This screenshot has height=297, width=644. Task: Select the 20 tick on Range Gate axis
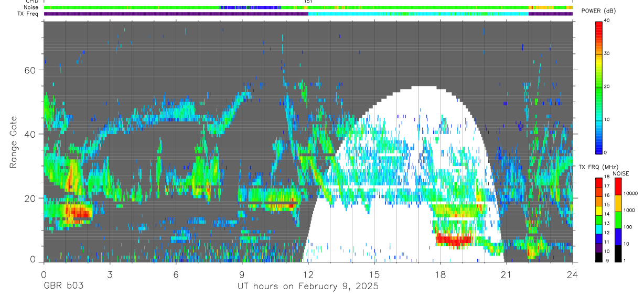click(30, 198)
